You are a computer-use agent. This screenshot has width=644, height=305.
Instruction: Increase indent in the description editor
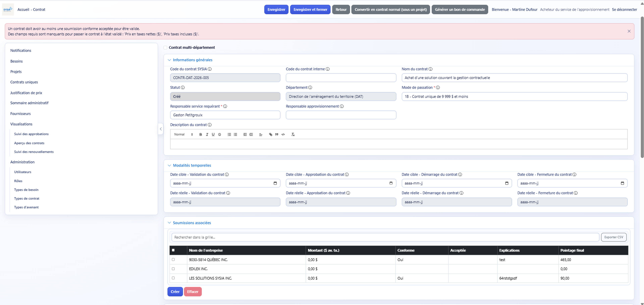(251, 134)
